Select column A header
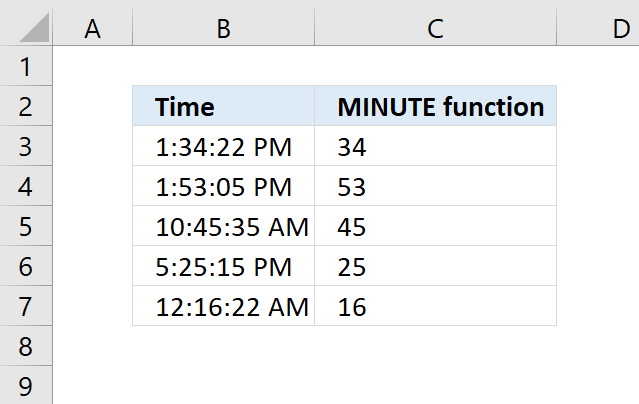The height and width of the screenshot is (404, 639). (93, 27)
